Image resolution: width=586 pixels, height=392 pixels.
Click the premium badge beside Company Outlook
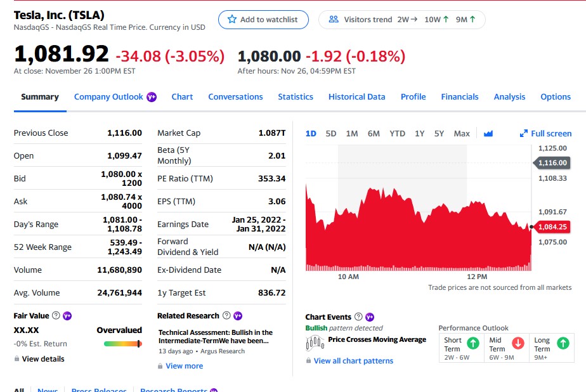click(152, 97)
